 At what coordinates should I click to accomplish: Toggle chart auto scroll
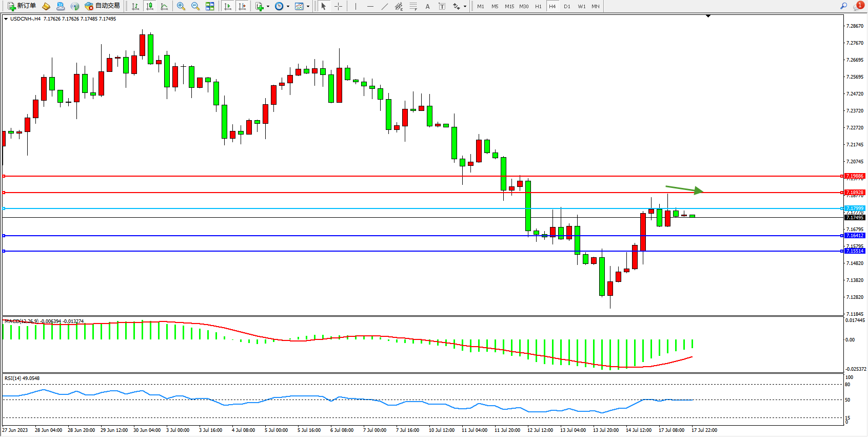click(228, 6)
